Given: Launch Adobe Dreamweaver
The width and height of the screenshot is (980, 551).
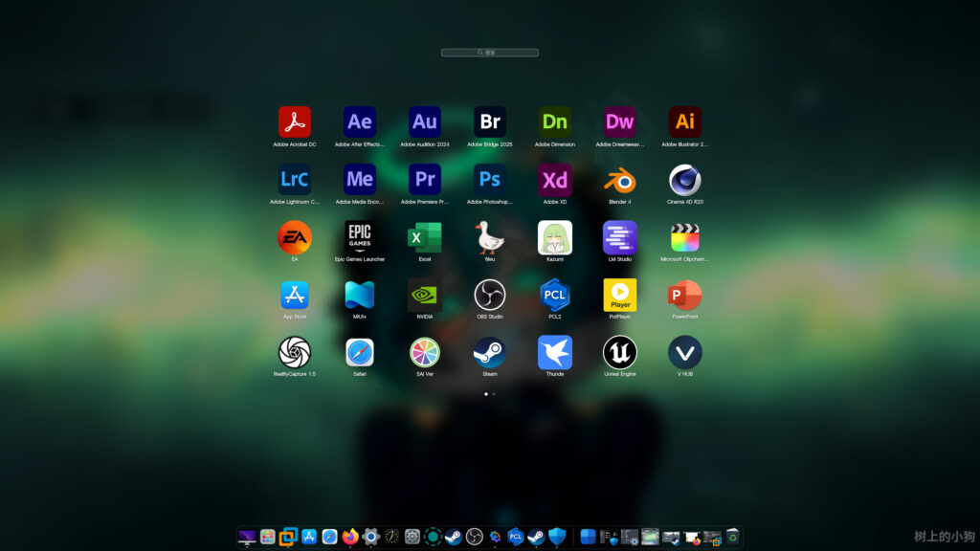Looking at the screenshot, I should pyautogui.click(x=619, y=121).
